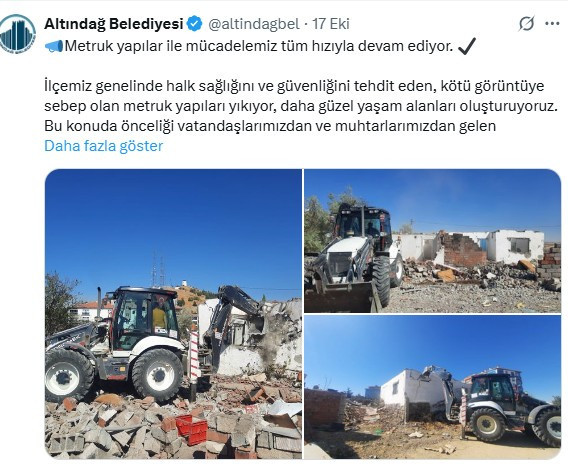The height and width of the screenshot is (464, 568).
Task: Open the @altindagbel handle link
Action: (254, 24)
